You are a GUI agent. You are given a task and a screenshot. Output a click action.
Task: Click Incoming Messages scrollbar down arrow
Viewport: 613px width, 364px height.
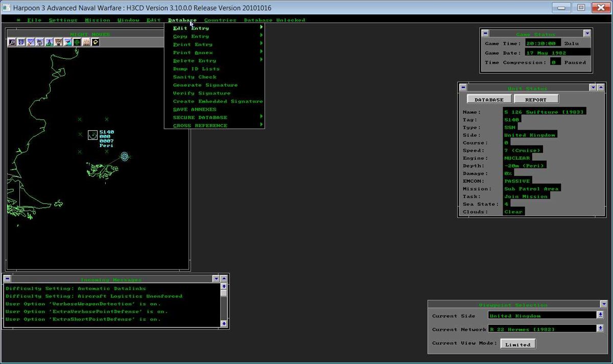pyautogui.click(x=224, y=323)
